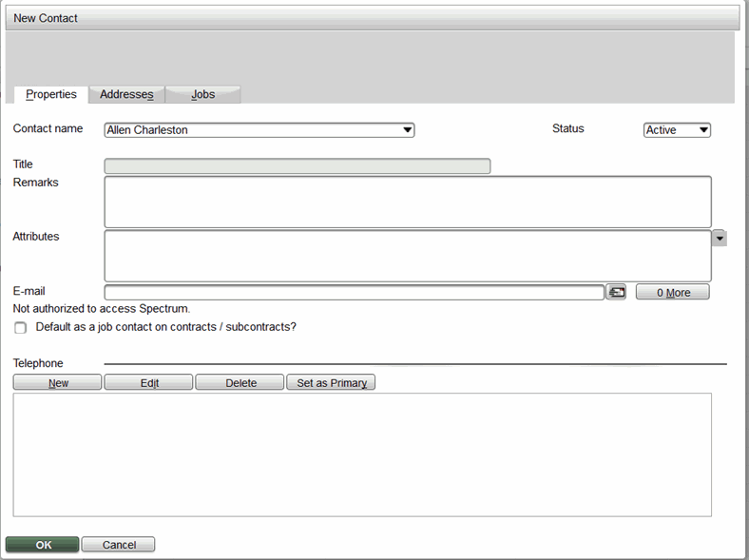Image resolution: width=749 pixels, height=560 pixels.
Task: Click inside the Remarks text area
Action: pos(408,202)
